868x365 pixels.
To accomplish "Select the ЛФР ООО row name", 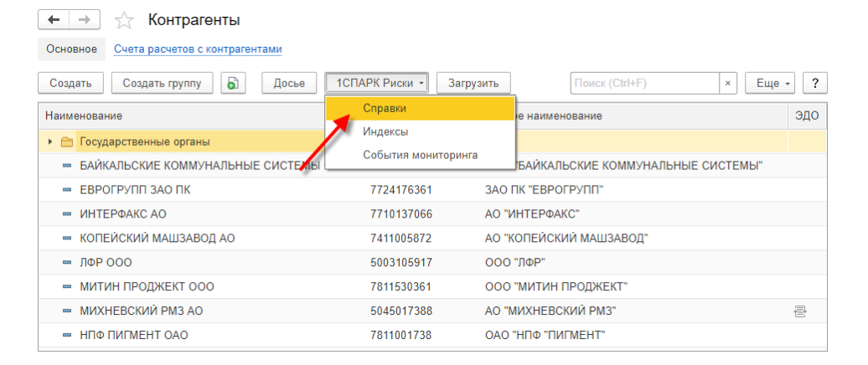I will point(106,263).
